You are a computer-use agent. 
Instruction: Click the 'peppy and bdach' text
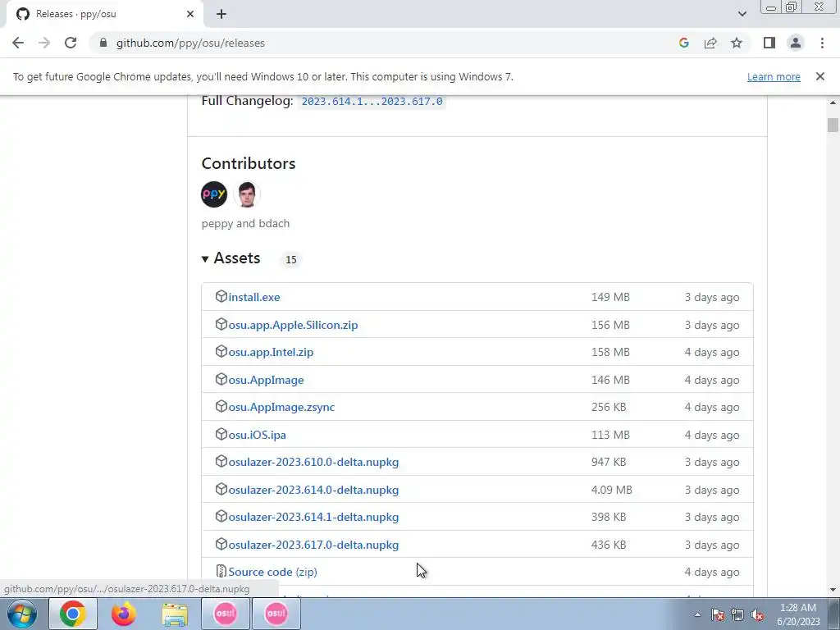[245, 223]
